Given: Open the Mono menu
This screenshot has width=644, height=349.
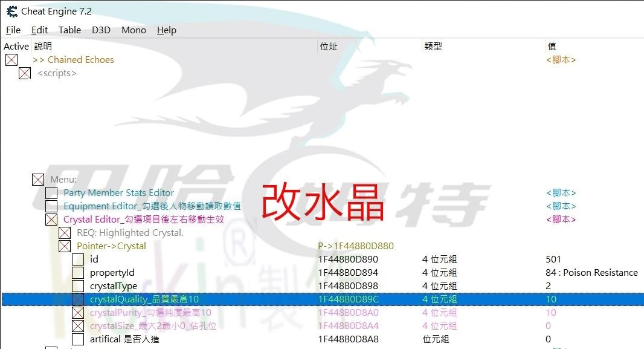Looking at the screenshot, I should 133,30.
